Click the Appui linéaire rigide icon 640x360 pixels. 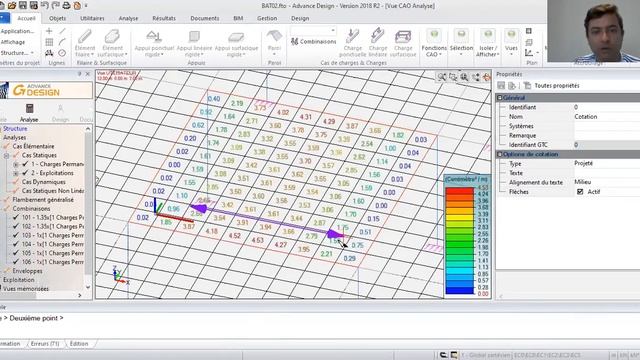(x=194, y=37)
